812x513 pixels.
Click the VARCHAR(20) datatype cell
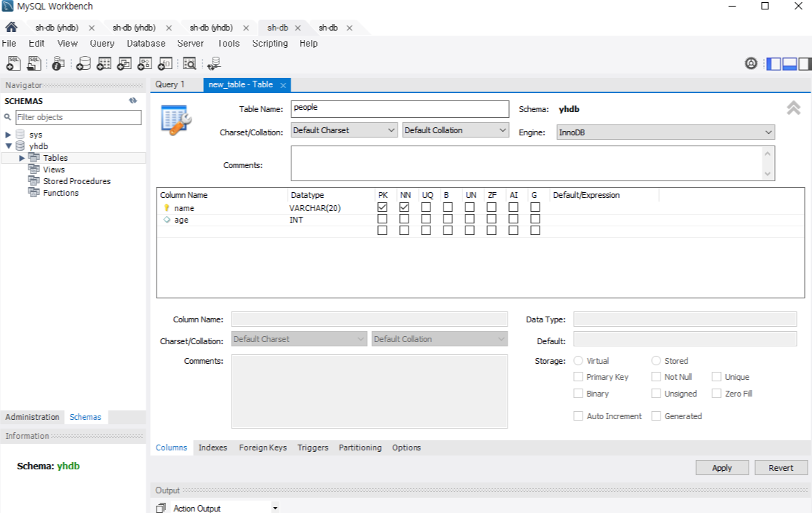tap(315, 208)
